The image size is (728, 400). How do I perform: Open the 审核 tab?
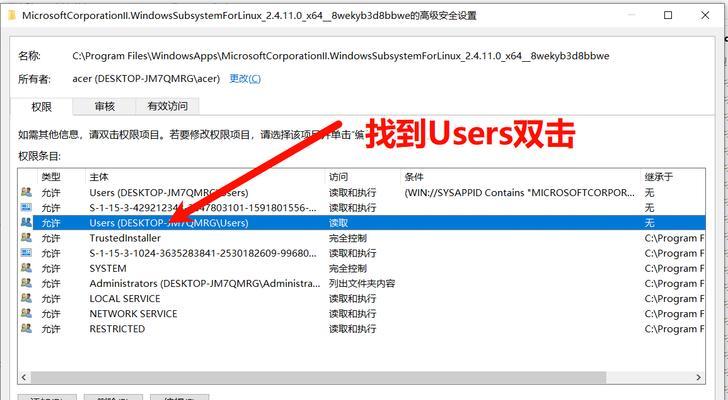pyautogui.click(x=104, y=106)
